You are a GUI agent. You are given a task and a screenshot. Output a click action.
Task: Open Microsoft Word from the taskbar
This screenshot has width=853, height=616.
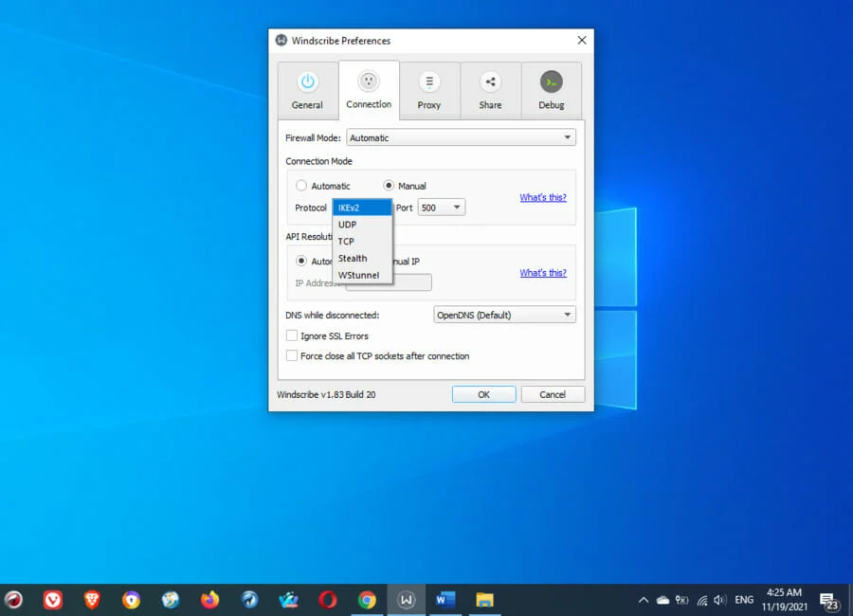click(x=445, y=599)
